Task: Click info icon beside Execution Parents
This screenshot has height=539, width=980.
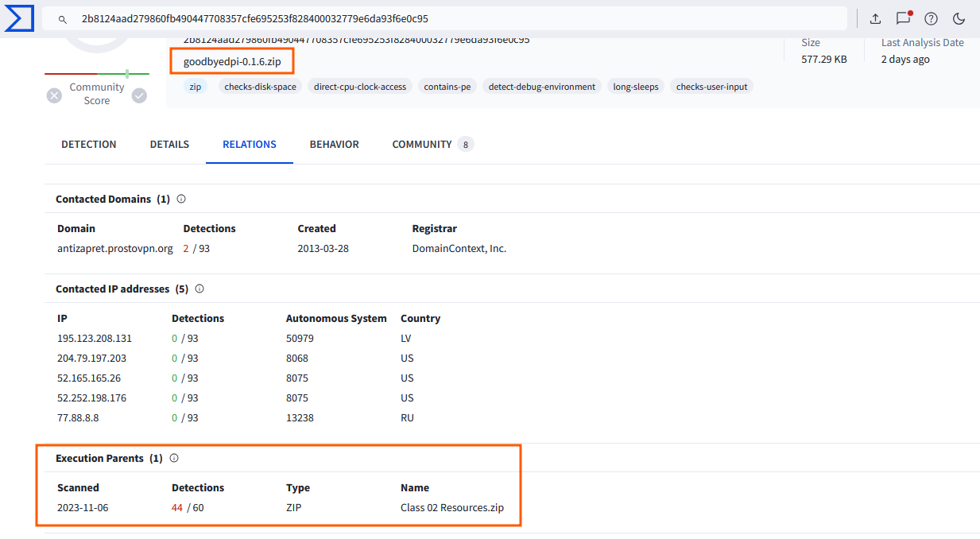Action: pyautogui.click(x=174, y=458)
